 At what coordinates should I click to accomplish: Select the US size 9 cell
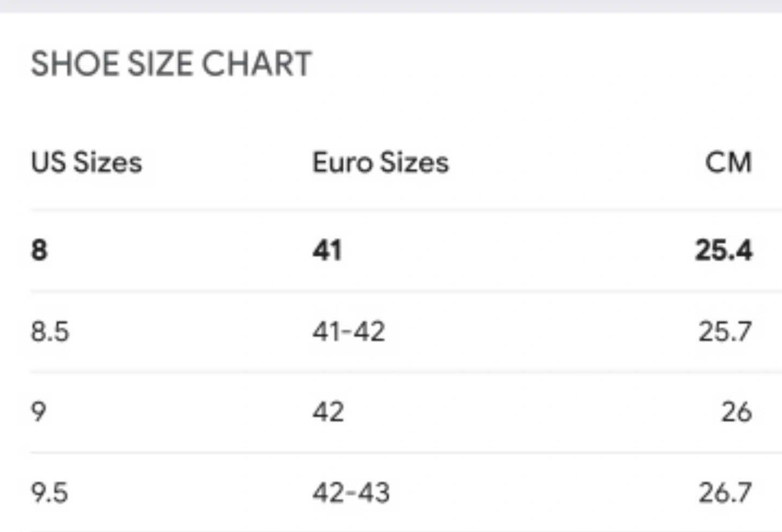39,412
